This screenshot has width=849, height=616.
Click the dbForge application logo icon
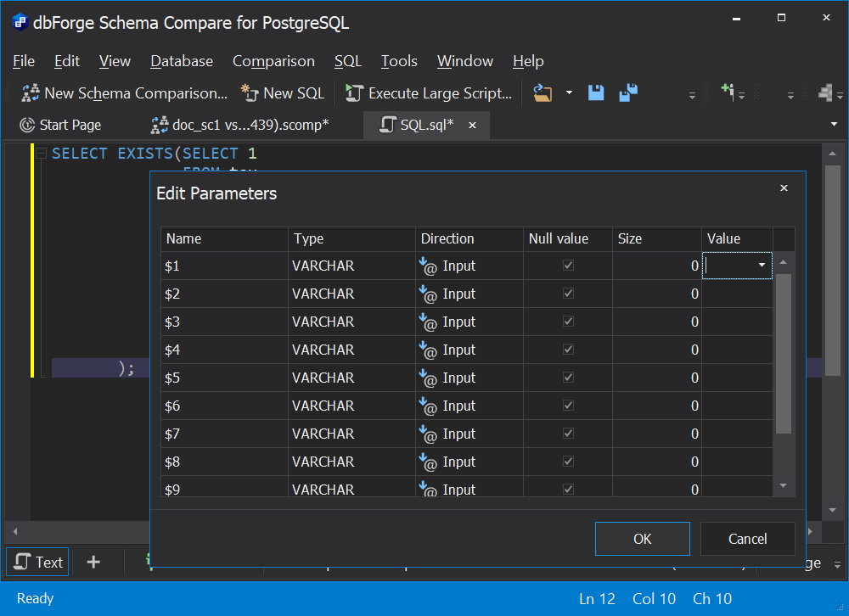(20, 22)
